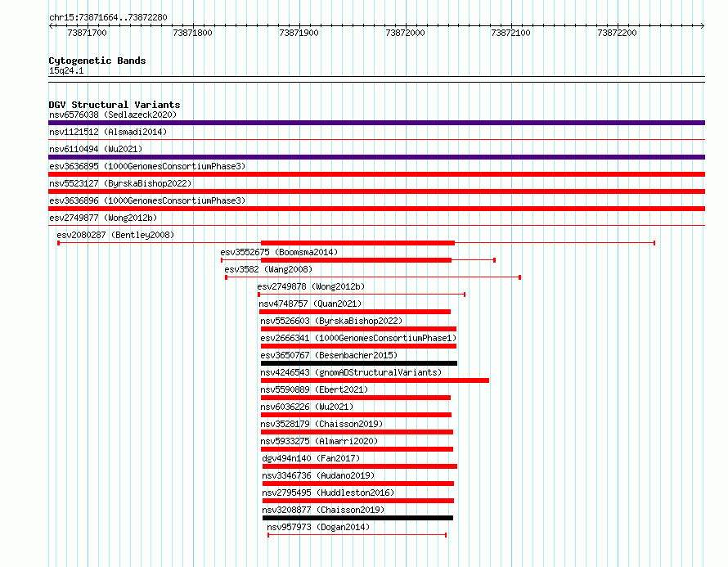Click the purple bar under nsv6110494
Screen dimensions: 728x567
coord(376,157)
